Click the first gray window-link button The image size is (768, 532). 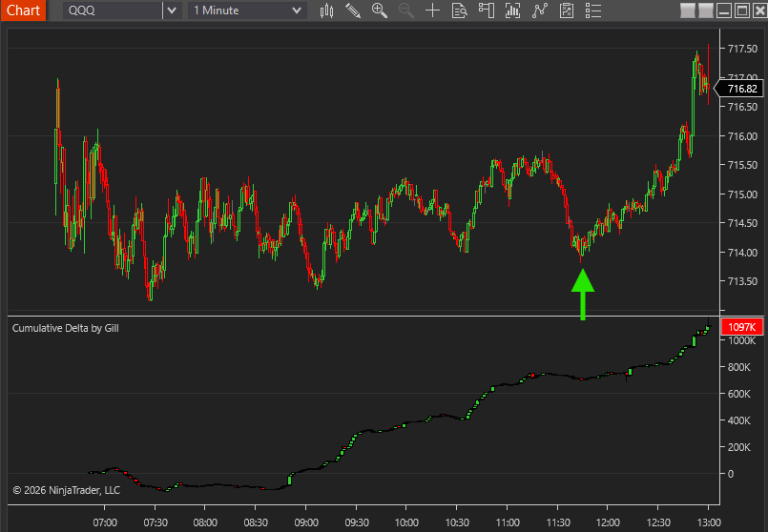pyautogui.click(x=688, y=10)
